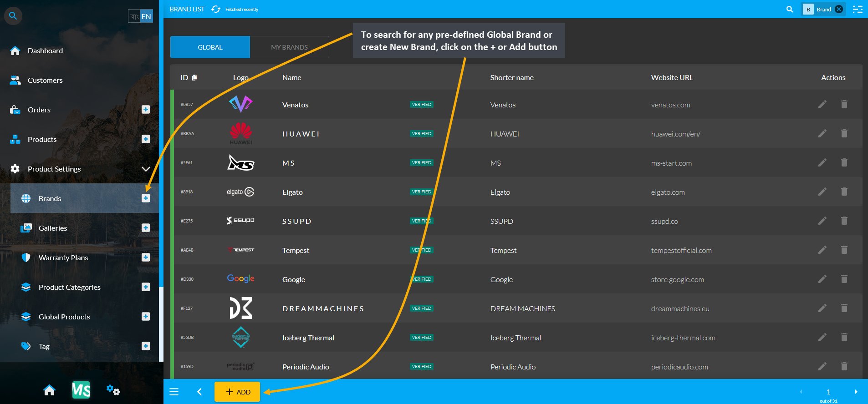This screenshot has height=404, width=868.
Task: Add new tag plus icon
Action: 146,346
